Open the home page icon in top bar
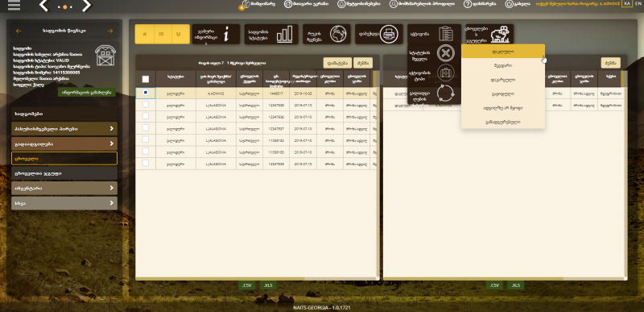 tap(288, 4)
